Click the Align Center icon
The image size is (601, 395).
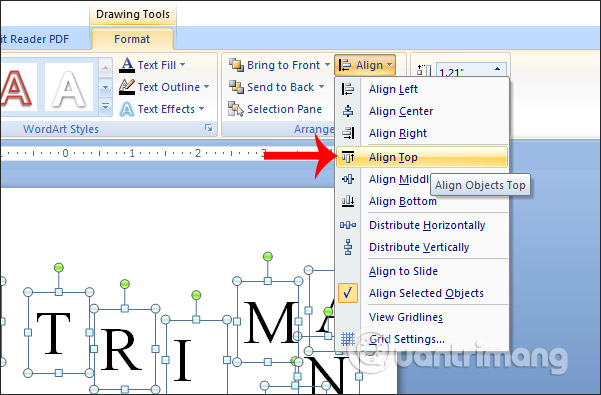click(x=348, y=111)
